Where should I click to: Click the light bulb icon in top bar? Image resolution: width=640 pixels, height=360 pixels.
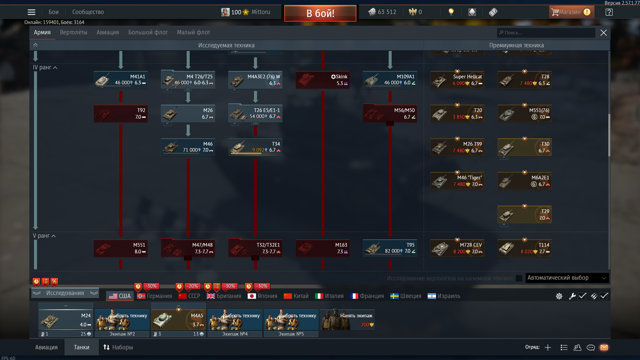(451, 12)
